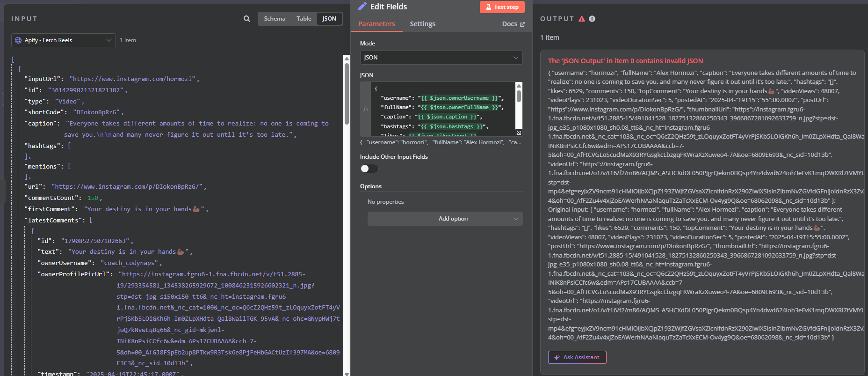Expand the Apify - Fetch Reels node selector
Viewport: 868px width, 376px height.
[x=64, y=40]
